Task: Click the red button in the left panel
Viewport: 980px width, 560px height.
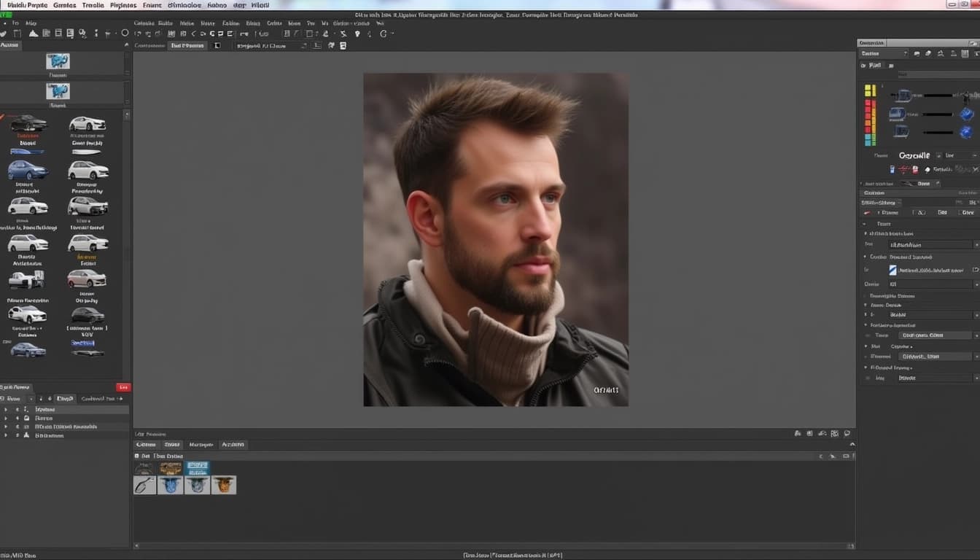Action: pos(123,387)
